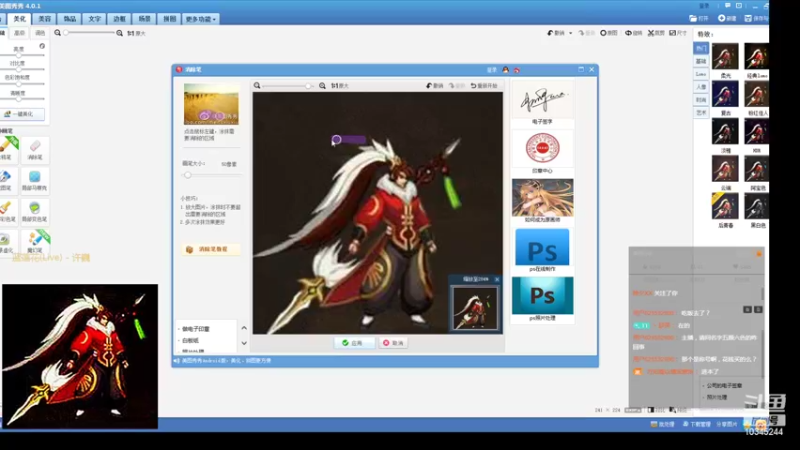Close the small preview thumbnail overlay

coord(497,279)
